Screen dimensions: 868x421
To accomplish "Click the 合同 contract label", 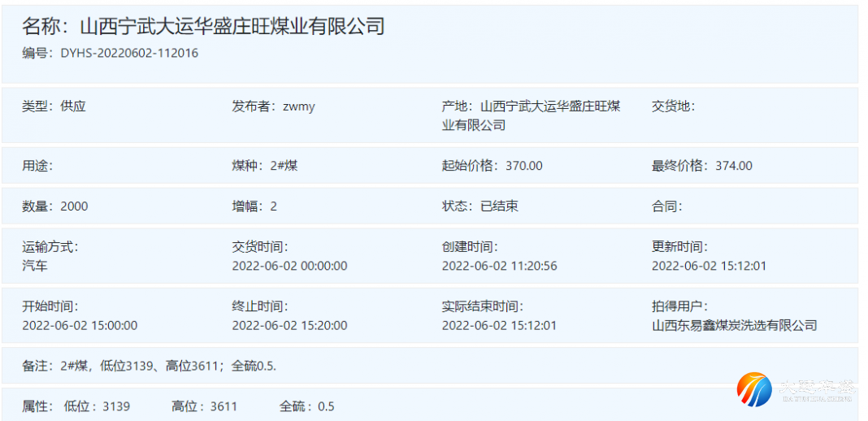I will coord(666,206).
